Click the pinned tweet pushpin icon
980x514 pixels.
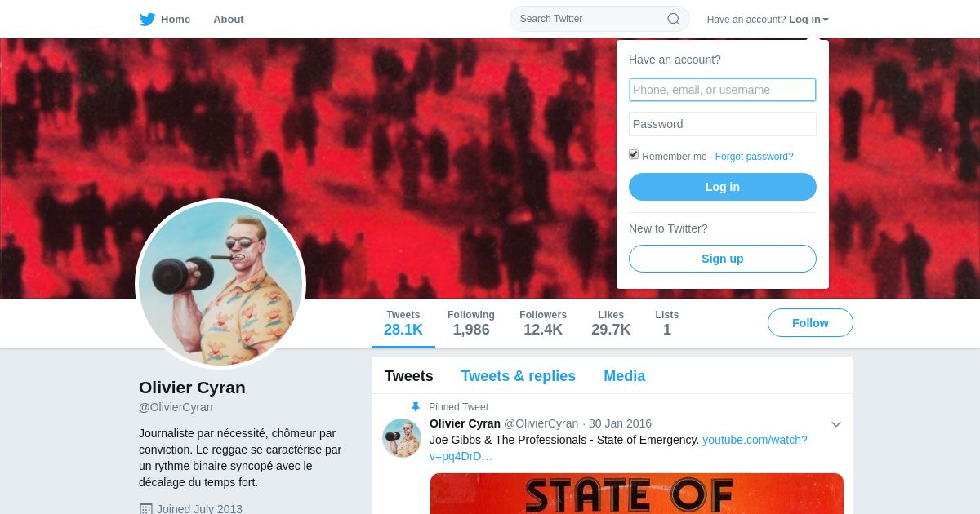(416, 406)
